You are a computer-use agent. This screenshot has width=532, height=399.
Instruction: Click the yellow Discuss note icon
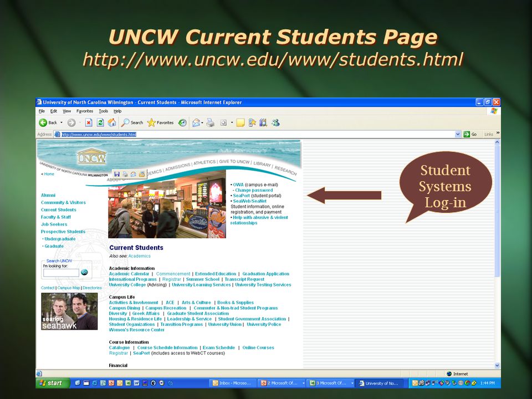pos(241,122)
